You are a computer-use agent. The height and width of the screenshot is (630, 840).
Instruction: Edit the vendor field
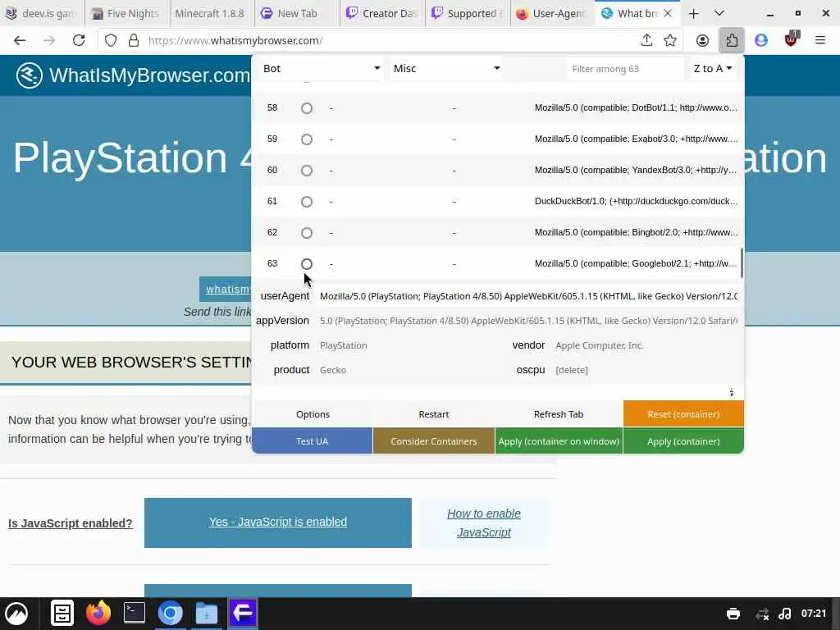tap(646, 345)
